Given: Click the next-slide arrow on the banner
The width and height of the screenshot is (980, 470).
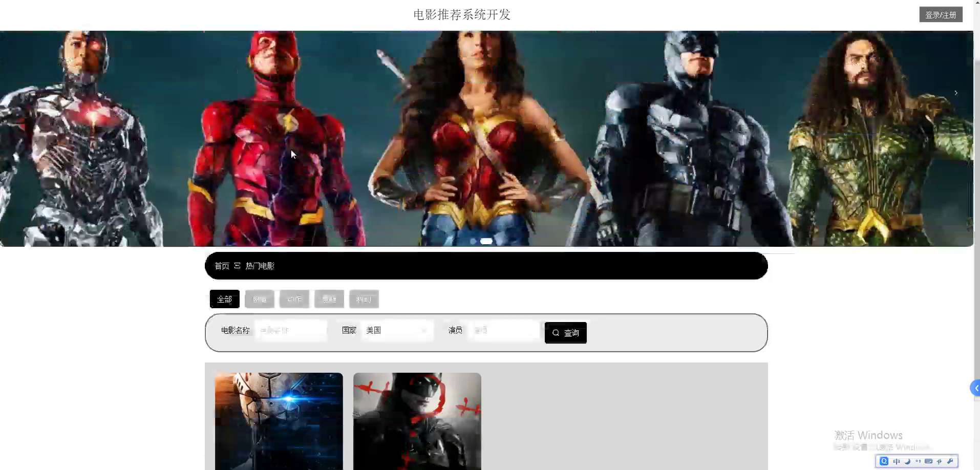Looking at the screenshot, I should tap(955, 93).
